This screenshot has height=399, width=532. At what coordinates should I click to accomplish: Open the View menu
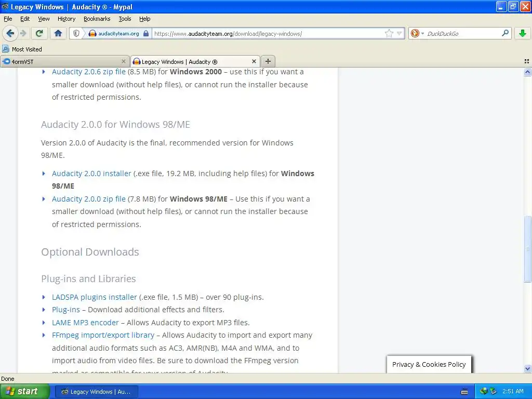[44, 19]
